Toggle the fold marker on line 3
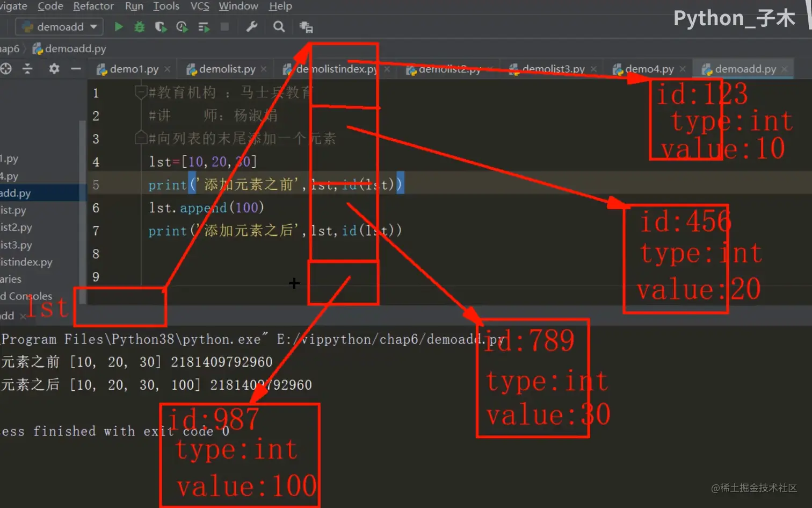This screenshot has height=508, width=812. 141,138
